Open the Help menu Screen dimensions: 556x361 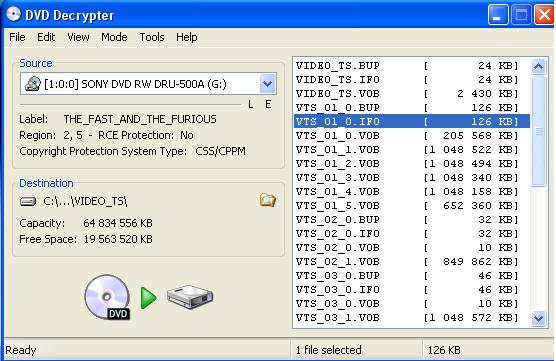point(187,37)
